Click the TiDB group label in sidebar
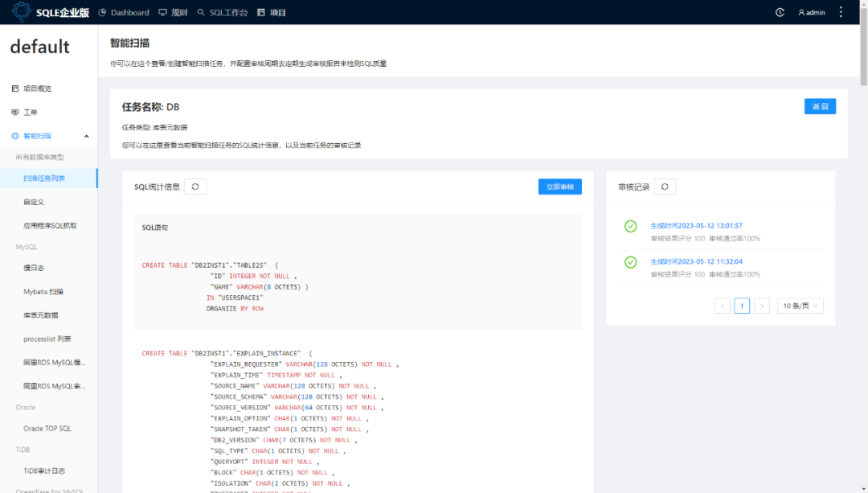 point(23,450)
